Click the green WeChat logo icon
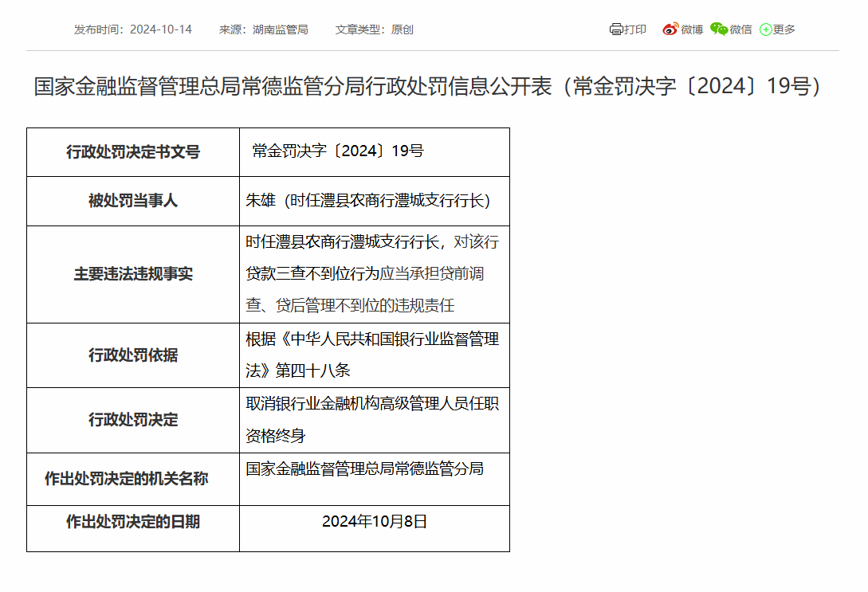868x592 pixels. coord(719,29)
